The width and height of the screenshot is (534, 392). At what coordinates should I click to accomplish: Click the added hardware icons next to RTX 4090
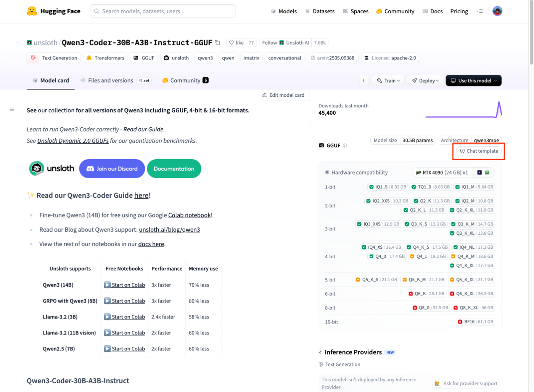[483, 173]
